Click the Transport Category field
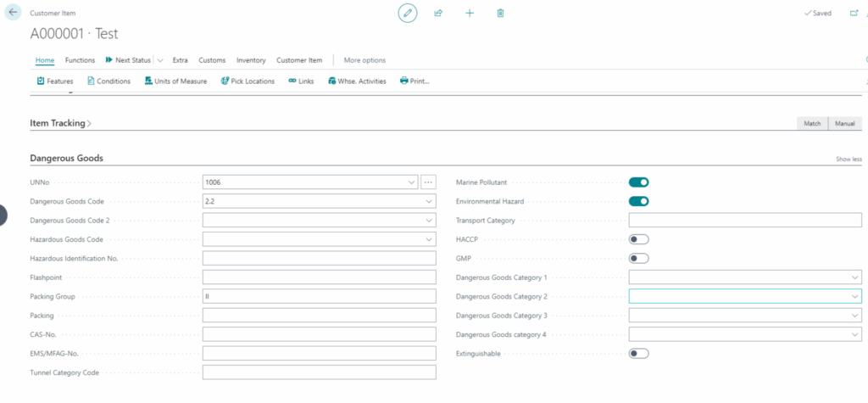Image resolution: width=868 pixels, height=403 pixels. 745,220
